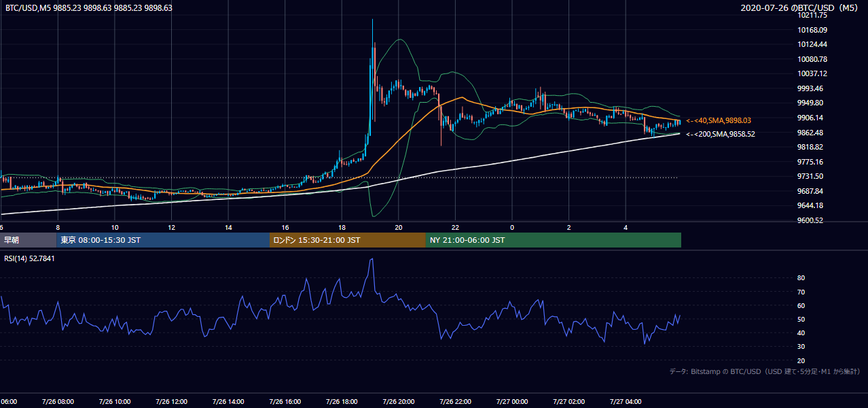Click the hour label 14 under the price chart
Viewport: 868px width, 408px height.
click(228, 227)
